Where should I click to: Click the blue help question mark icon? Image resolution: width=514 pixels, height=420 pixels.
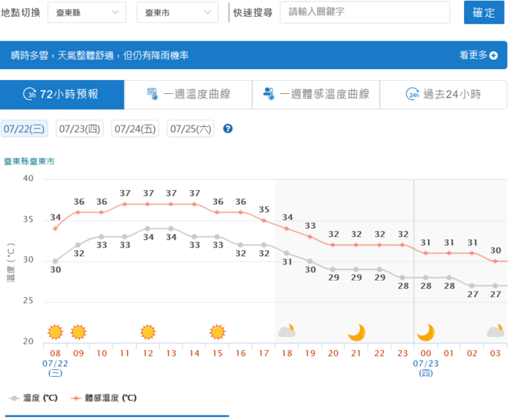pos(228,128)
